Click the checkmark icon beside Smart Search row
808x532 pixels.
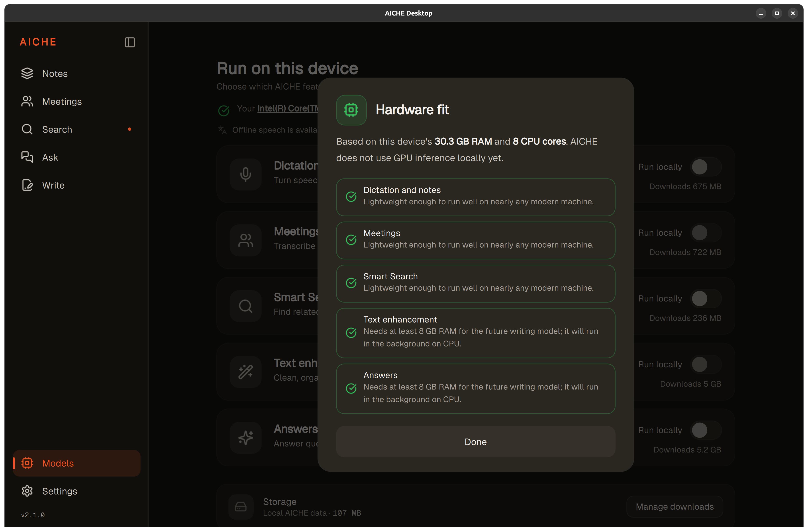click(351, 283)
